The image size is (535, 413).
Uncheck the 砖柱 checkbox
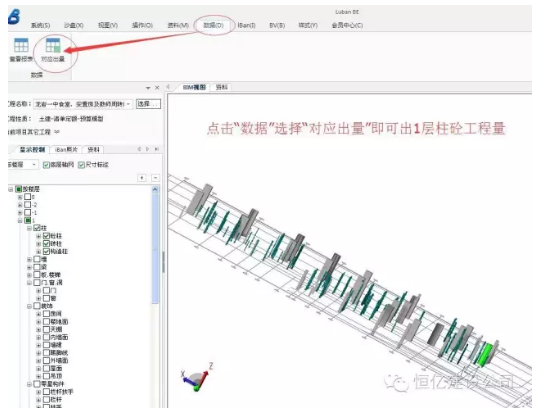pyautogui.click(x=46, y=244)
